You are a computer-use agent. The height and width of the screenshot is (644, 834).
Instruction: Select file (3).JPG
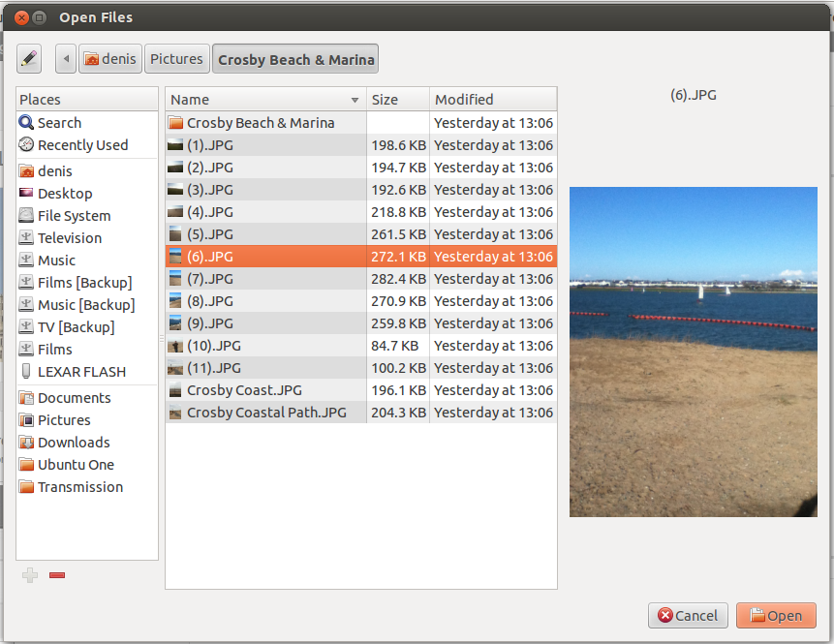(x=361, y=190)
